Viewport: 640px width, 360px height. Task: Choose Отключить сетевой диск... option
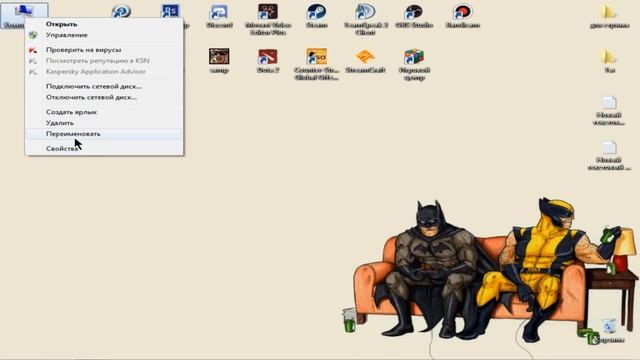click(x=91, y=97)
